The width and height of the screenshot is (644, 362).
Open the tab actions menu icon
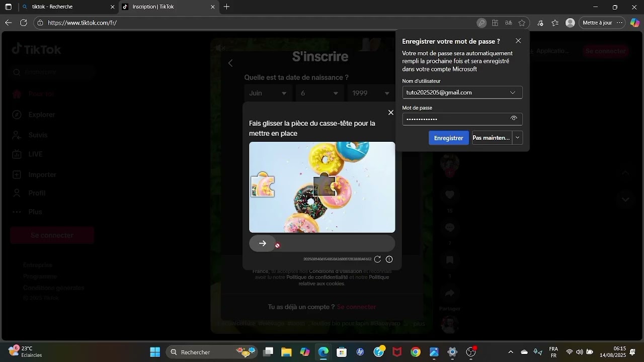(x=8, y=7)
